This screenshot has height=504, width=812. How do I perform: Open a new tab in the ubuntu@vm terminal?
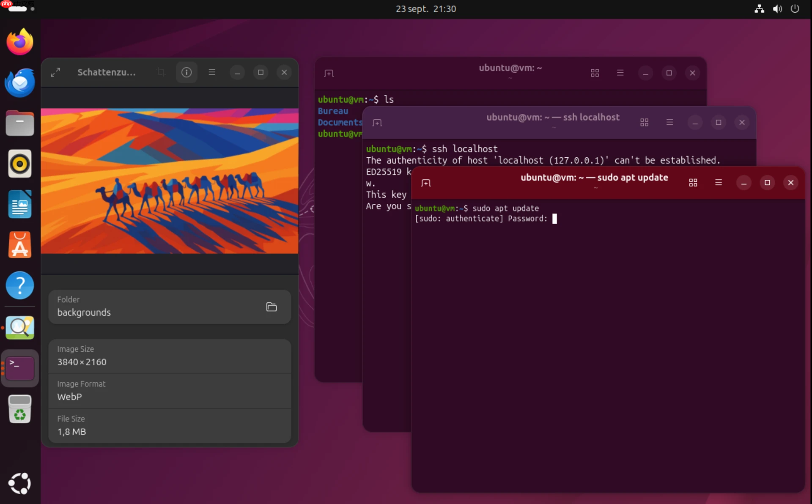(329, 73)
